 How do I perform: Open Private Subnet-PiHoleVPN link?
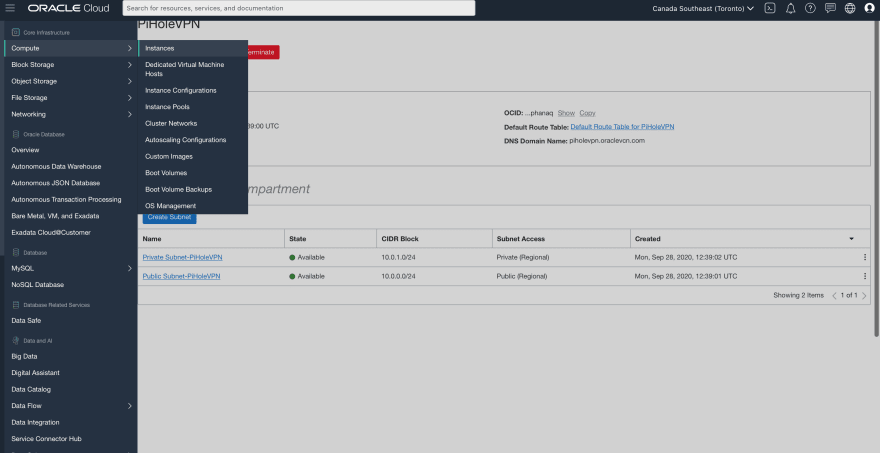point(182,257)
